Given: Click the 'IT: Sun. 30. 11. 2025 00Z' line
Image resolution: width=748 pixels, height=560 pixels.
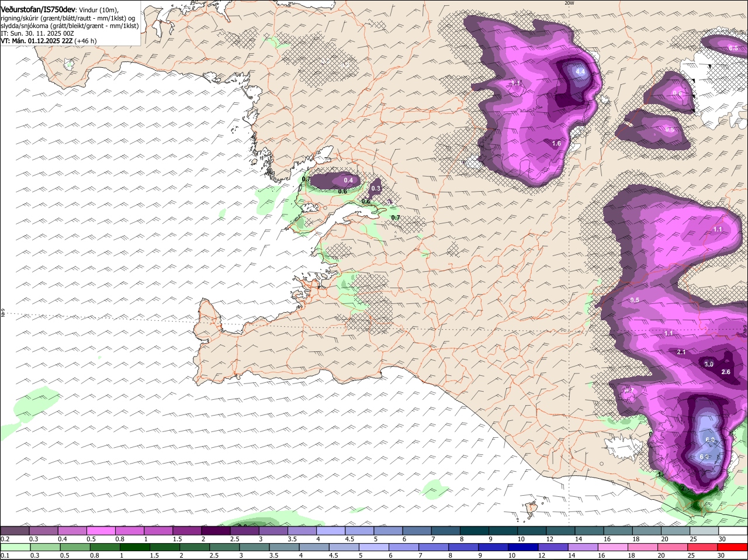Looking at the screenshot, I should (37, 33).
